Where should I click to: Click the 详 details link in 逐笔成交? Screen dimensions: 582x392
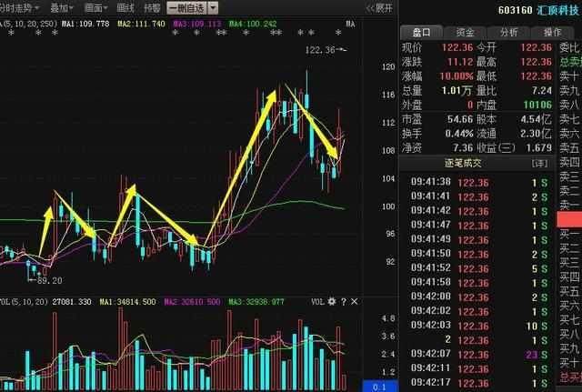541,164
